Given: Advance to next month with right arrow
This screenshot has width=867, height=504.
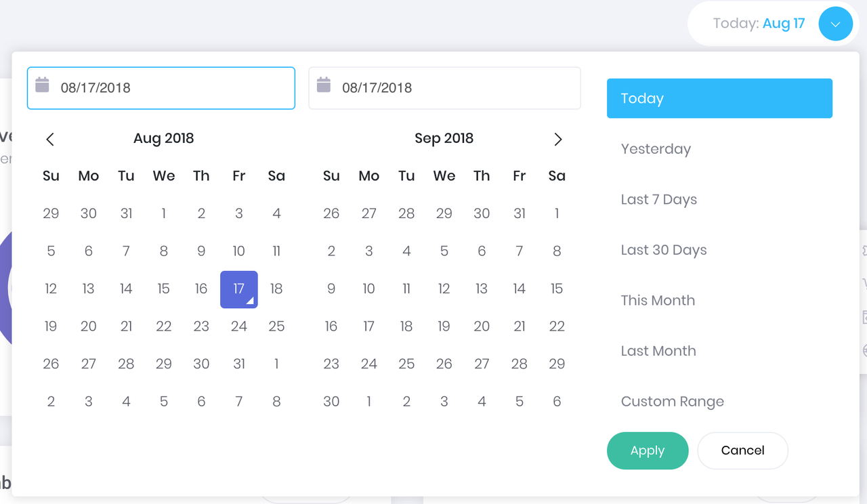Looking at the screenshot, I should tap(557, 140).
